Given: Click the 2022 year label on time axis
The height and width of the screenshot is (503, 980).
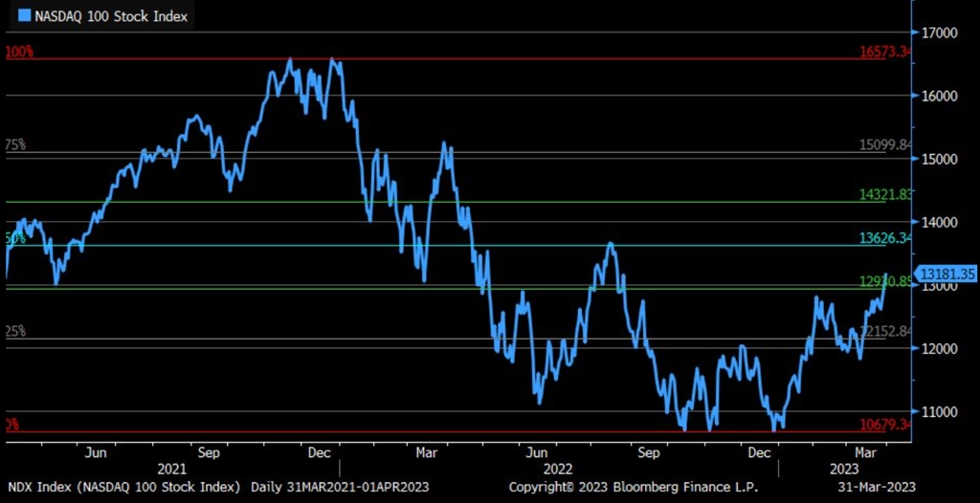Looking at the screenshot, I should (x=558, y=469).
